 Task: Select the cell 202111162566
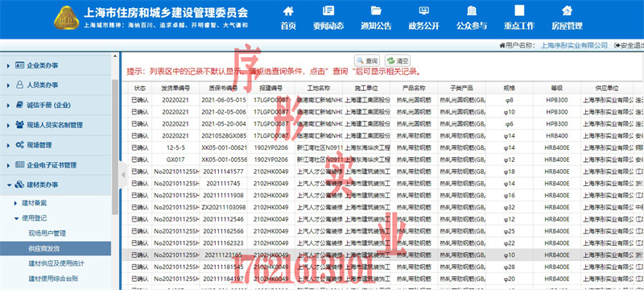coord(224,231)
